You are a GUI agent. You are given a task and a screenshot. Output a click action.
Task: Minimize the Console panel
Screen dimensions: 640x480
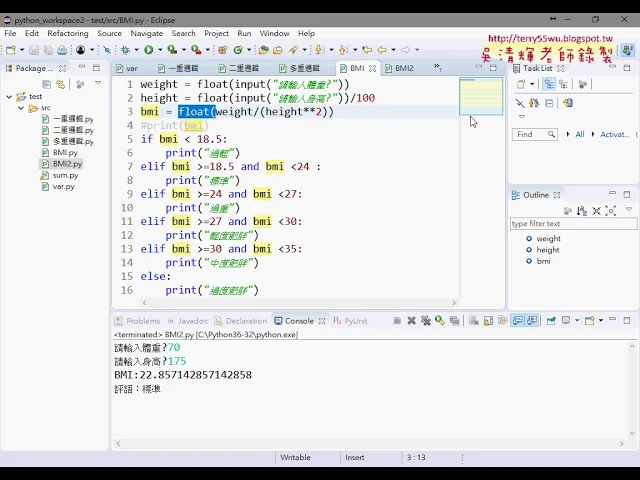coord(612,320)
